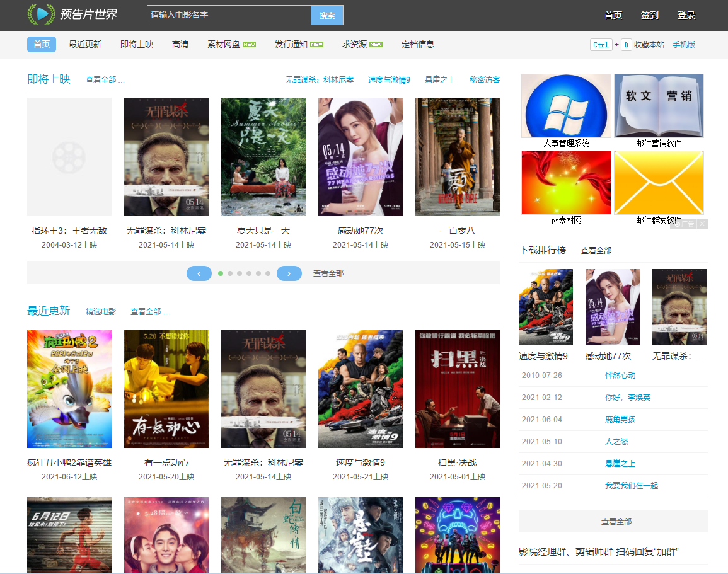Open 无罪谋杀 poster in the 即将上映 row
Screen dimensions: 728x574
pos(166,157)
